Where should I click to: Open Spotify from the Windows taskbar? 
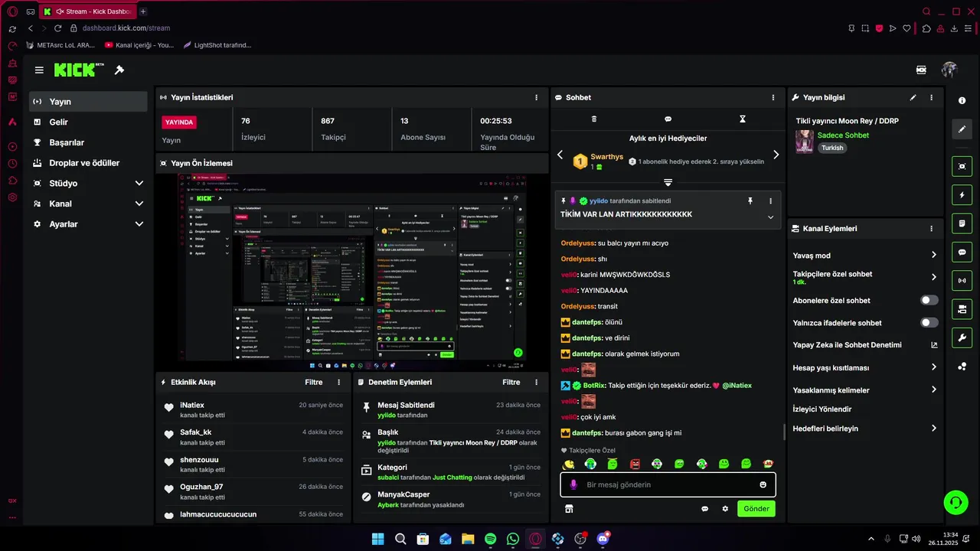click(x=490, y=539)
